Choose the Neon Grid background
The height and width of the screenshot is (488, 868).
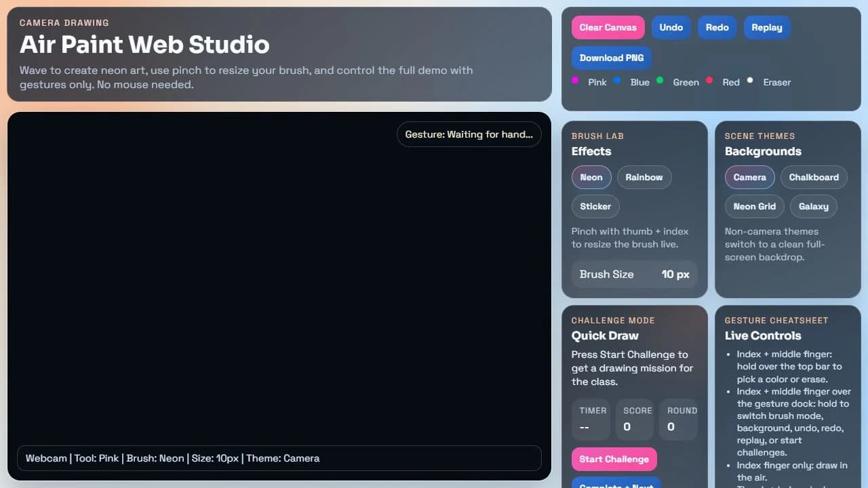[x=755, y=207]
